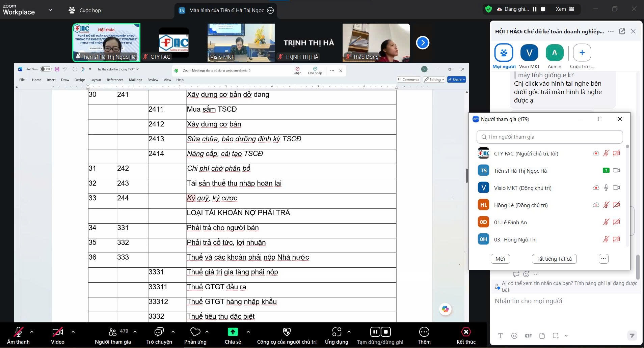Expand the Xem view options dropdown

pyautogui.click(x=565, y=9)
